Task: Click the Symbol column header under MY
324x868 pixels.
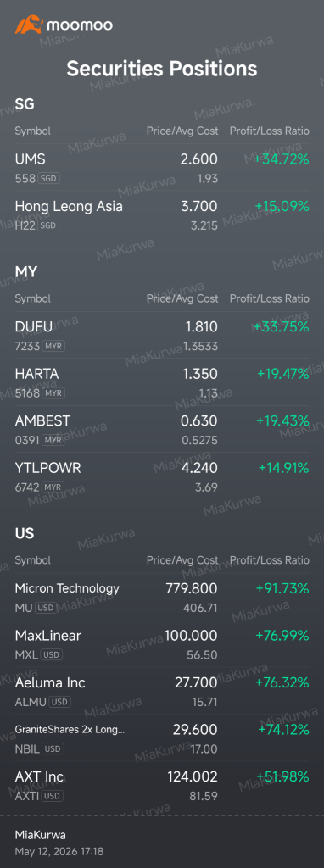Action: coord(33,298)
